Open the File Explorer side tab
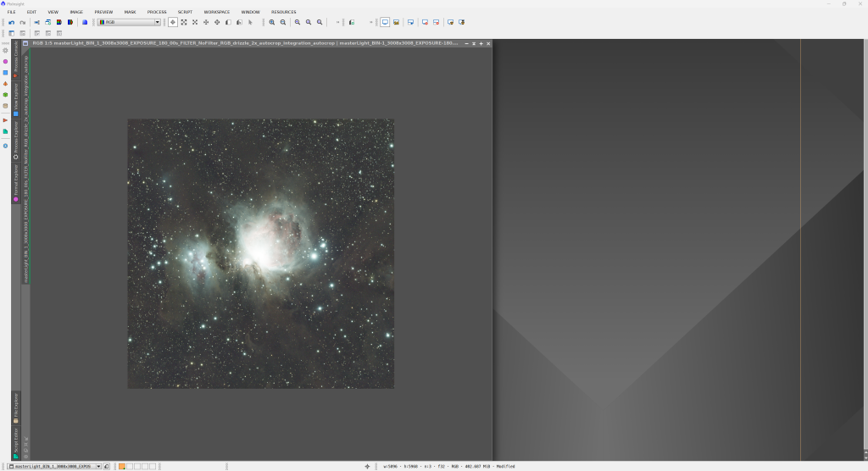 pos(15,407)
